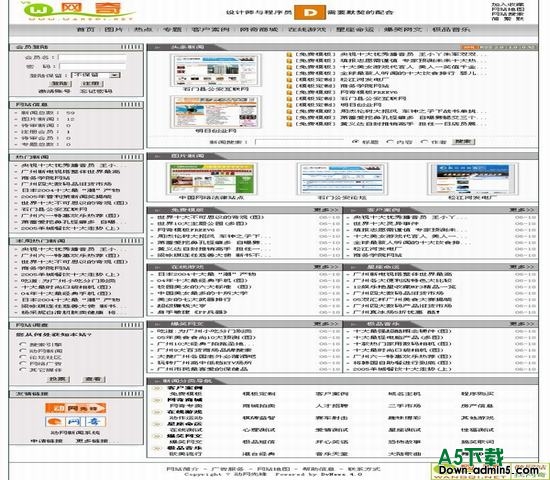
Task: Click the round icon next to 爆笑网文 category
Action: point(157,436)
